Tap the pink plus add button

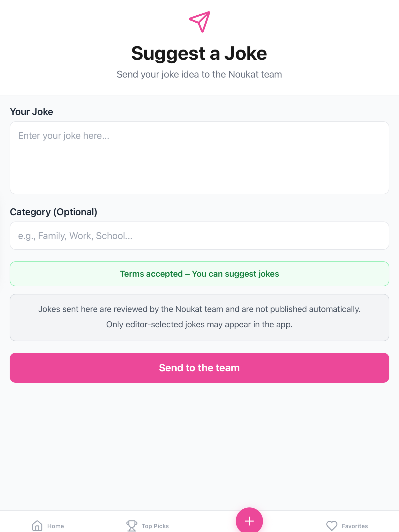point(249,521)
